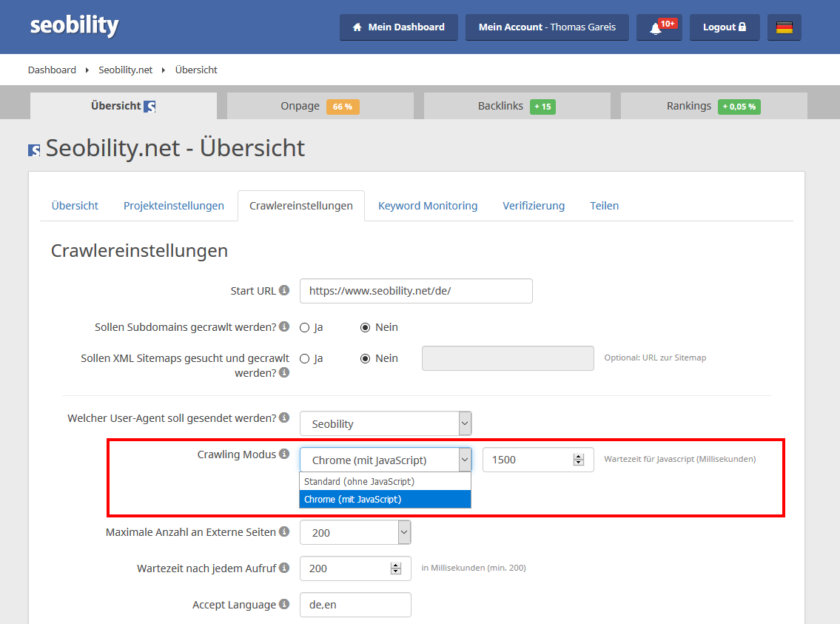
Task: Open the Übersicht sub-tab
Action: (75, 206)
